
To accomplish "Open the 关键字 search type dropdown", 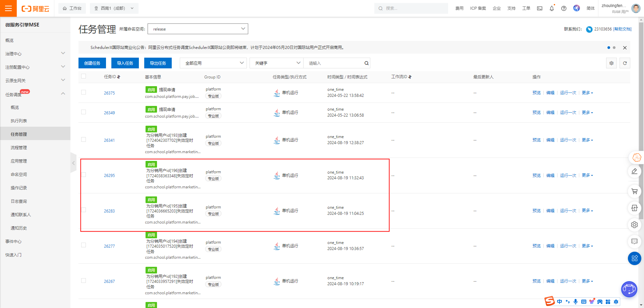I will coord(276,63).
